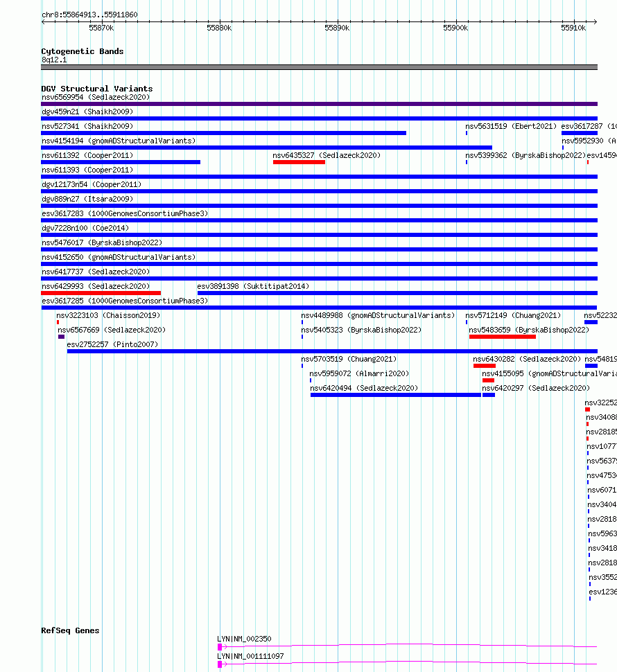Click nsv611392 (Cooper2011) variant label
617x672 pixels.
coord(87,156)
